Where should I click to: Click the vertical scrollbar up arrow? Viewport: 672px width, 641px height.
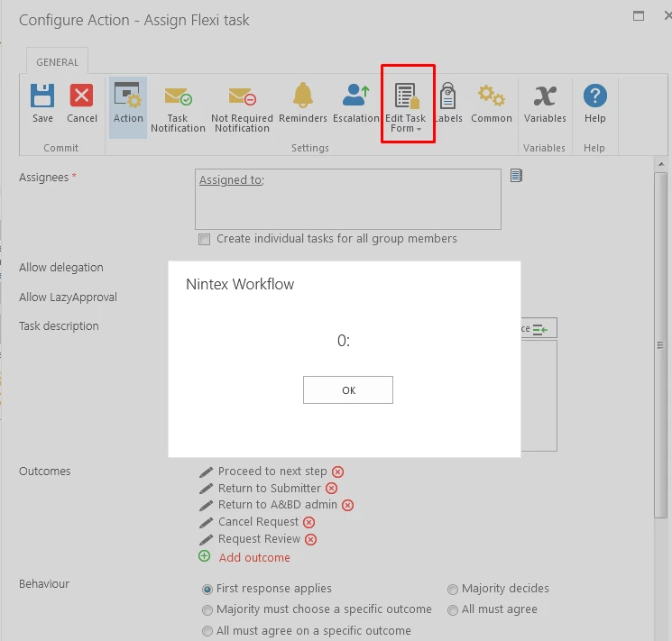tap(661, 164)
